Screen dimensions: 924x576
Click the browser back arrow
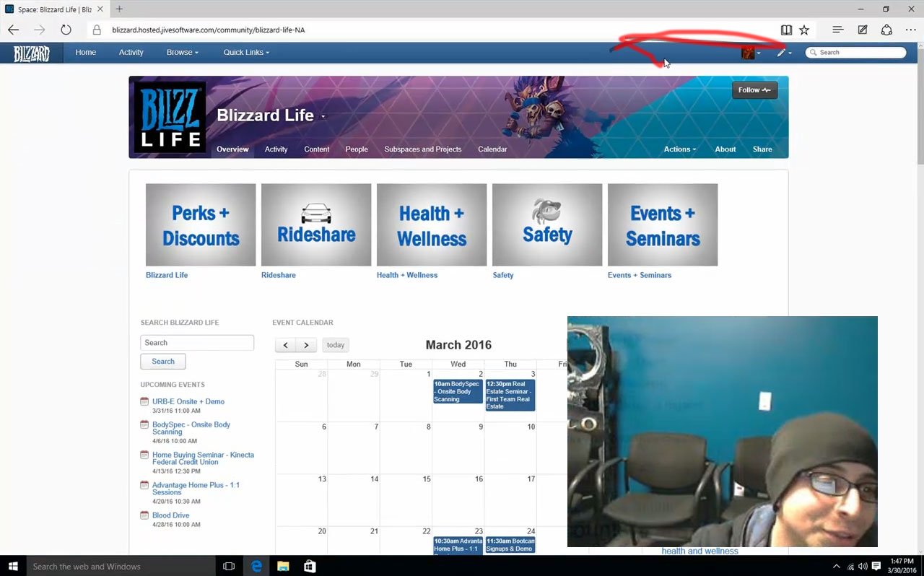[13, 30]
